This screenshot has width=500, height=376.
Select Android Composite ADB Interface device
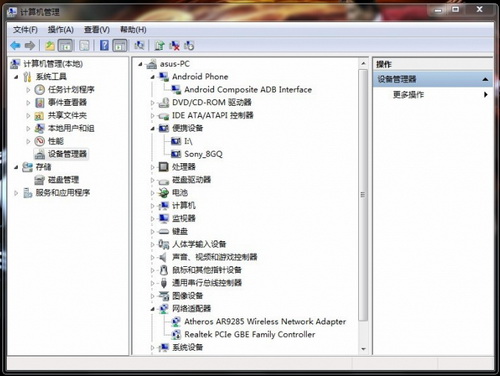click(248, 90)
